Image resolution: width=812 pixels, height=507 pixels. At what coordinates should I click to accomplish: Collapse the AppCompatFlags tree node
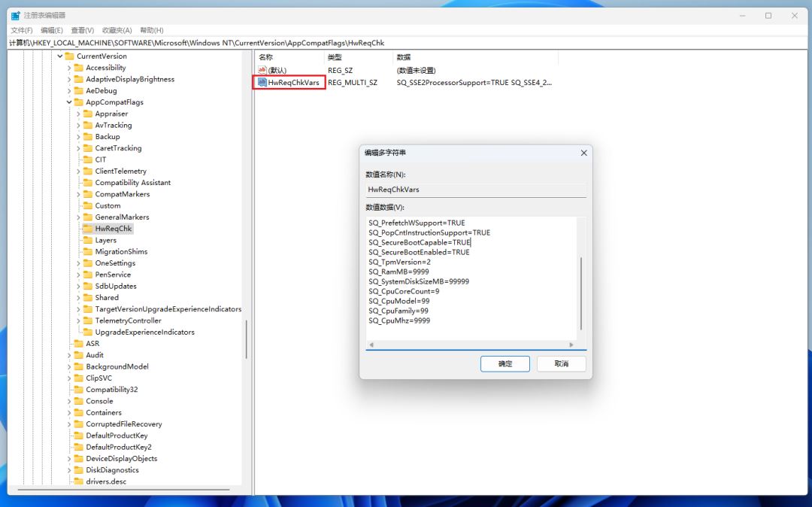(x=69, y=102)
